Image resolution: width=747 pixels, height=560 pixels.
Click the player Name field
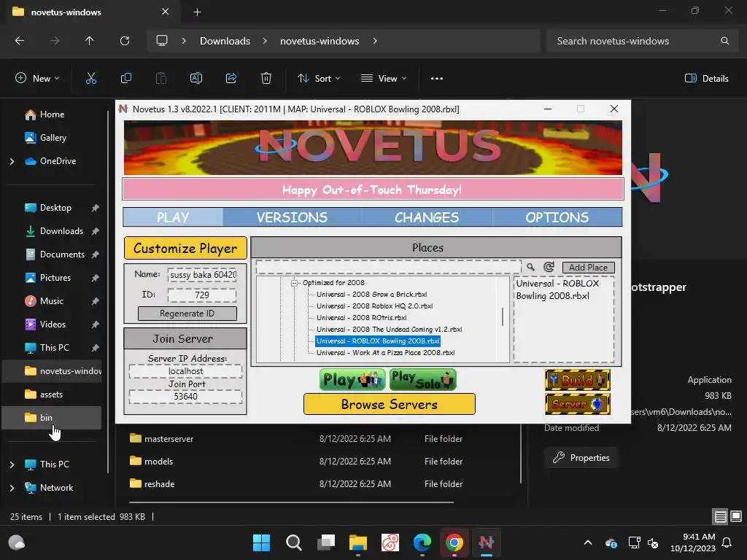point(202,275)
